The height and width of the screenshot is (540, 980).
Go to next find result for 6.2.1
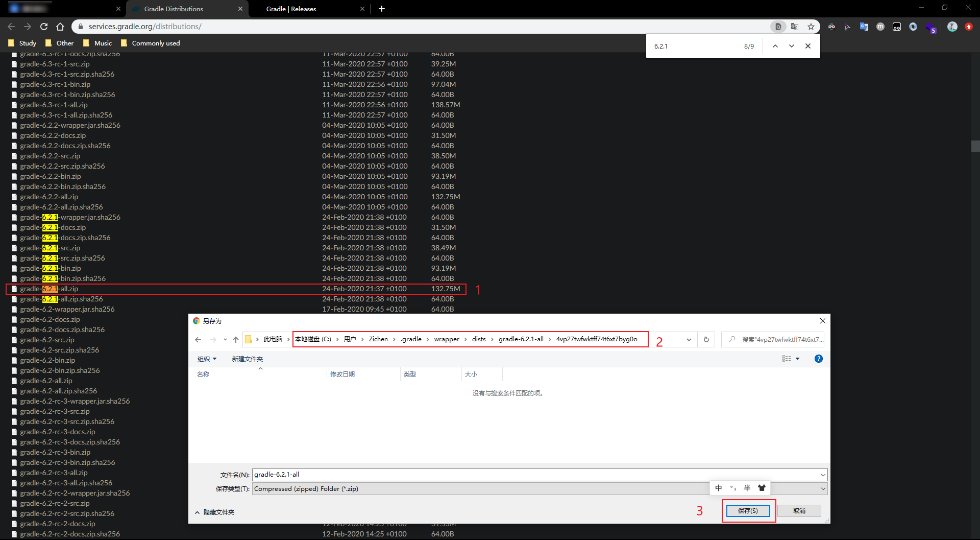[x=792, y=46]
